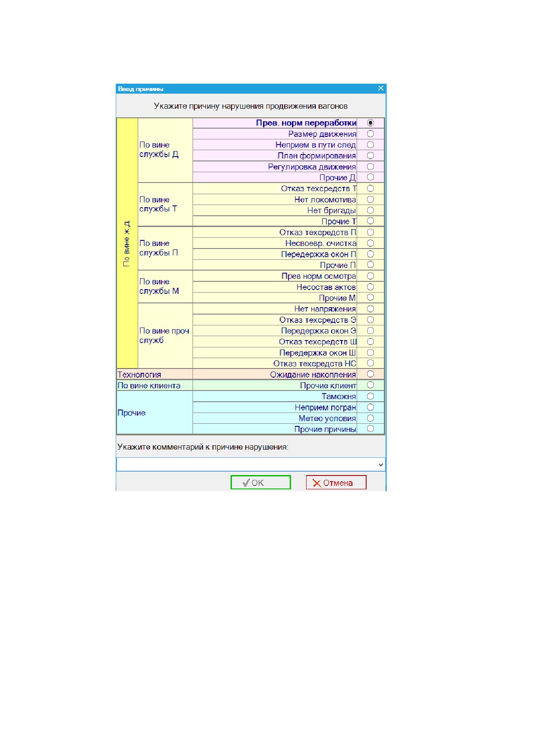Open the comment dropdown arrow
The image size is (535, 756).
coord(380,465)
